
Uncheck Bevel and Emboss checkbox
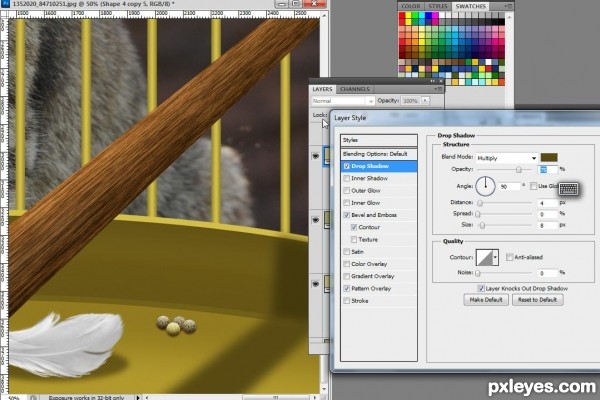coord(347,215)
